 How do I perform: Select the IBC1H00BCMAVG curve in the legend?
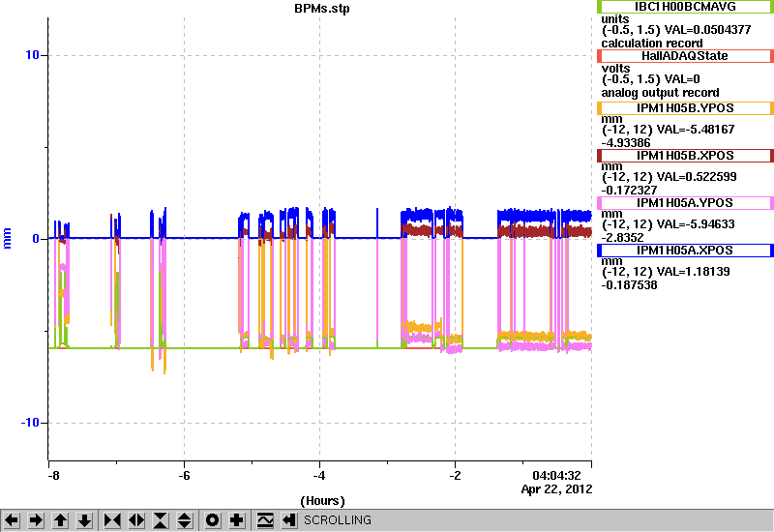coord(685,7)
